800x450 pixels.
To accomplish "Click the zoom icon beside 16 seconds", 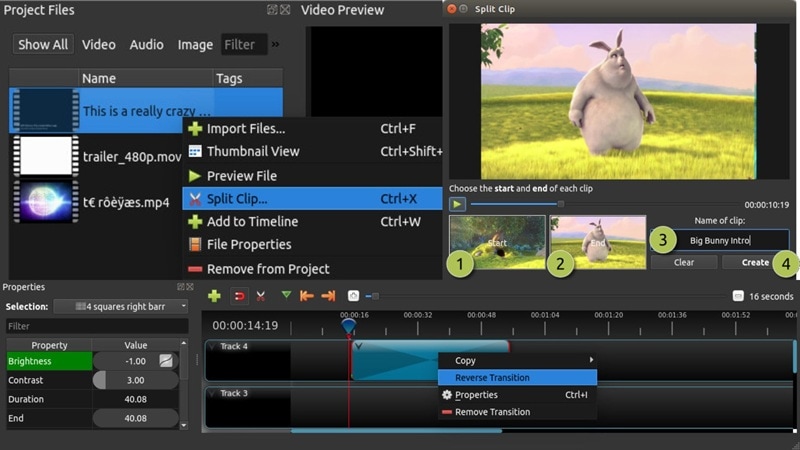I will [738, 296].
